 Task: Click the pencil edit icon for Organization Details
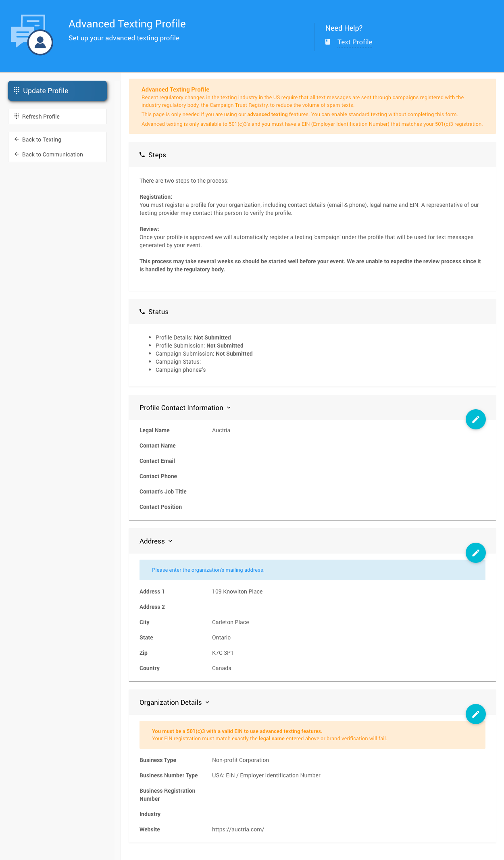[475, 714]
